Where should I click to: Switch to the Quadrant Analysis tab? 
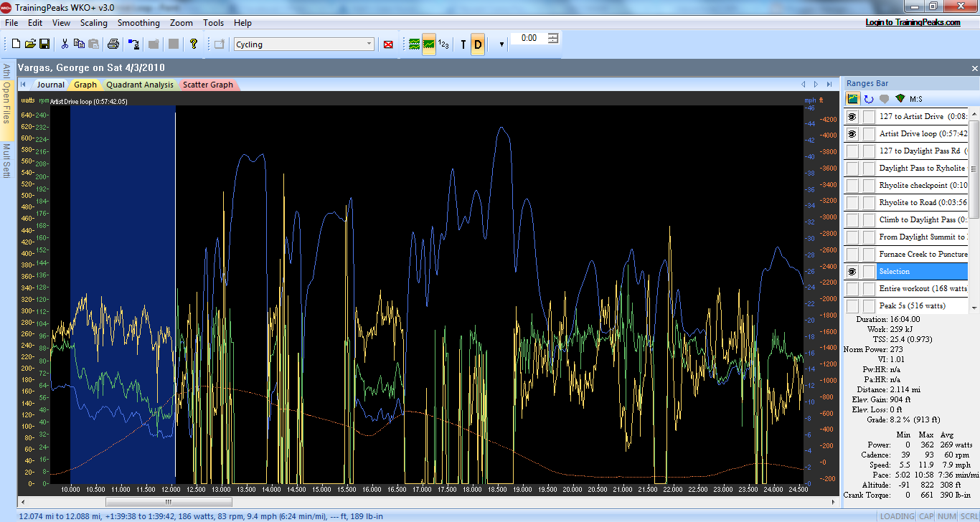tap(140, 85)
